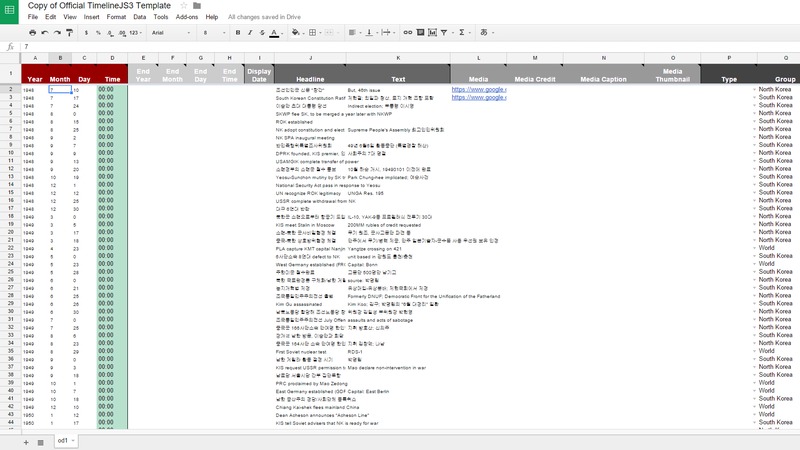This screenshot has height=450, width=800.
Task: Open Group dropdown arrow in row 2
Action: click(755, 89)
